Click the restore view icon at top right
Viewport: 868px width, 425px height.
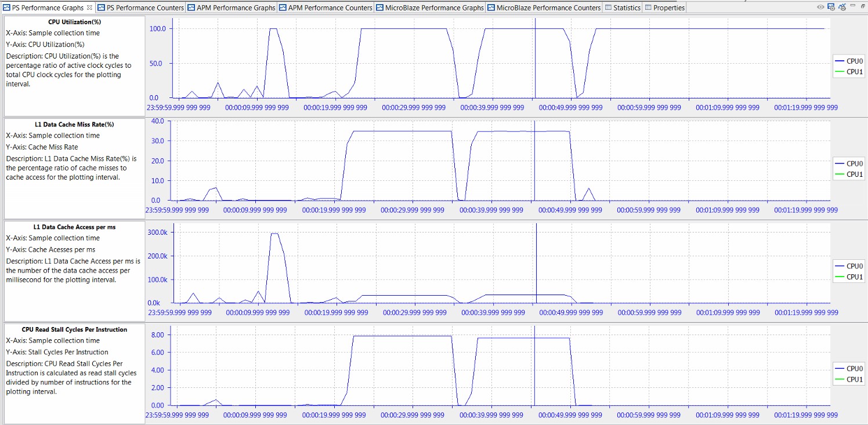(x=863, y=6)
